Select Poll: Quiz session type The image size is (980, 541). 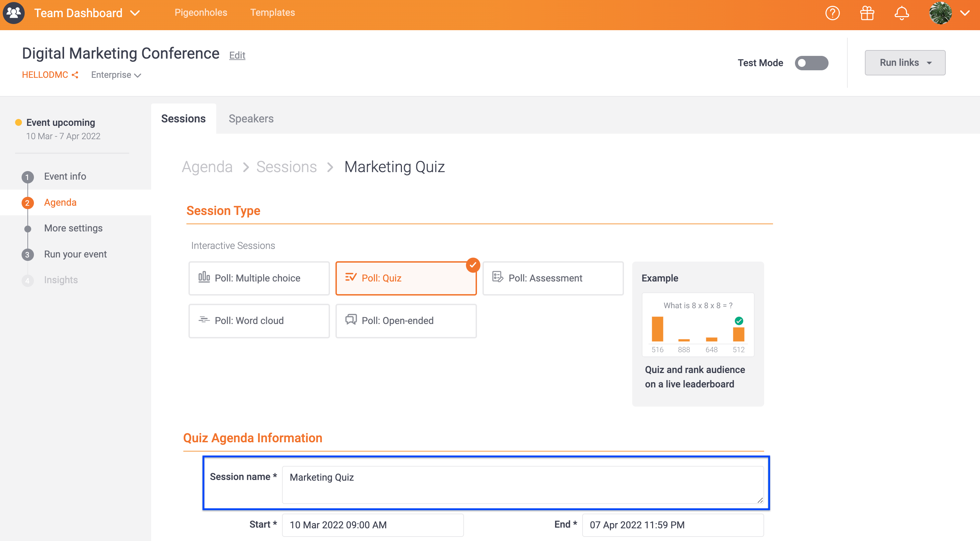(x=406, y=278)
